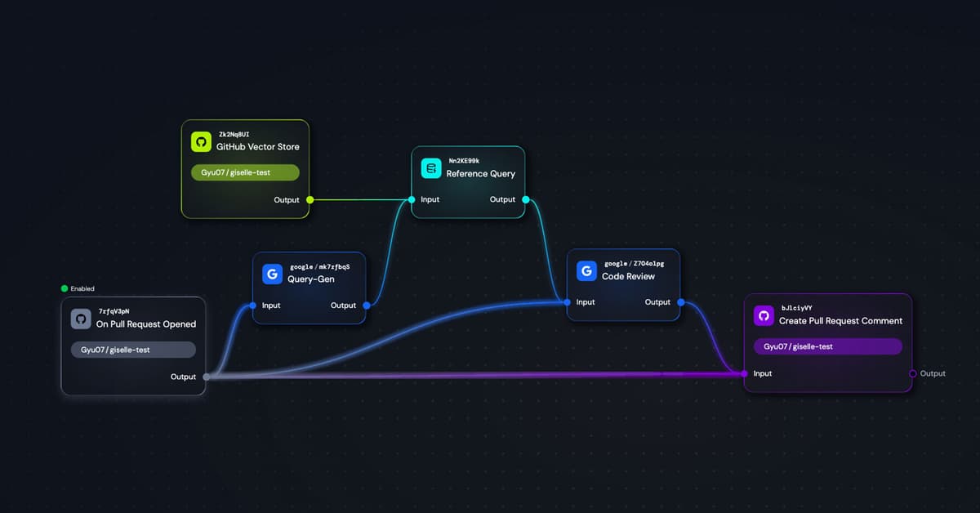
Task: Click the Query-Gen Input port
Action: pos(253,306)
